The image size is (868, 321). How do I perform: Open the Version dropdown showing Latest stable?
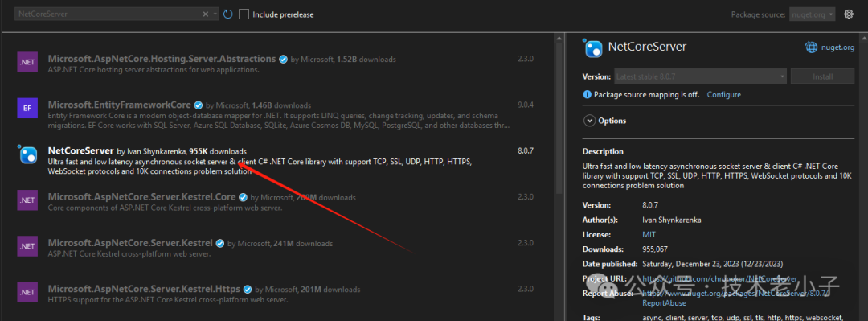coord(700,76)
